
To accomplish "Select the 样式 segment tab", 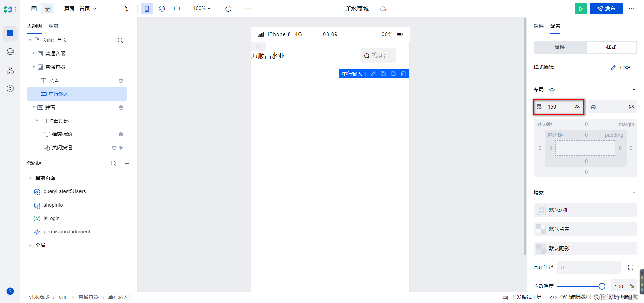I will coord(611,47).
